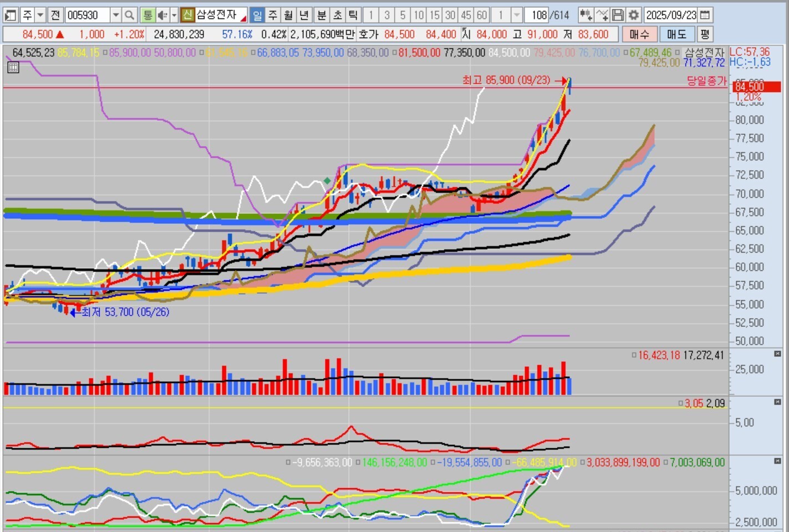Expand the stock code history dropdown
This screenshot has width=789, height=532.
click(x=116, y=15)
